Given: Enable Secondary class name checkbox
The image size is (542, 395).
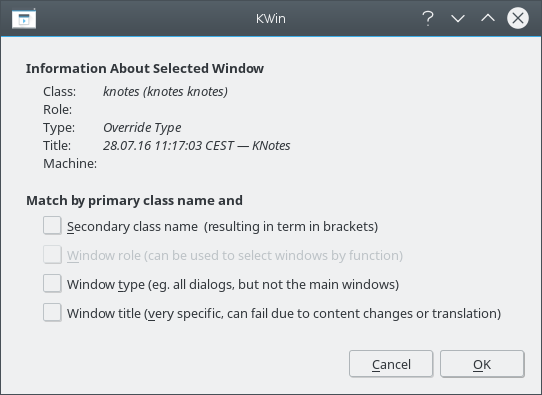Looking at the screenshot, I should (x=52, y=226).
